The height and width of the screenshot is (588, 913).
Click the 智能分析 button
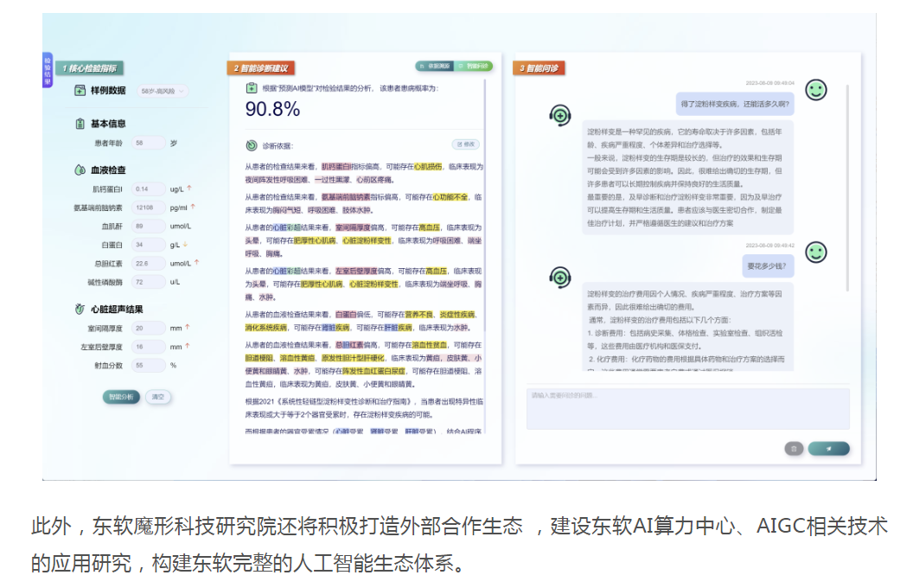pyautogui.click(x=121, y=397)
